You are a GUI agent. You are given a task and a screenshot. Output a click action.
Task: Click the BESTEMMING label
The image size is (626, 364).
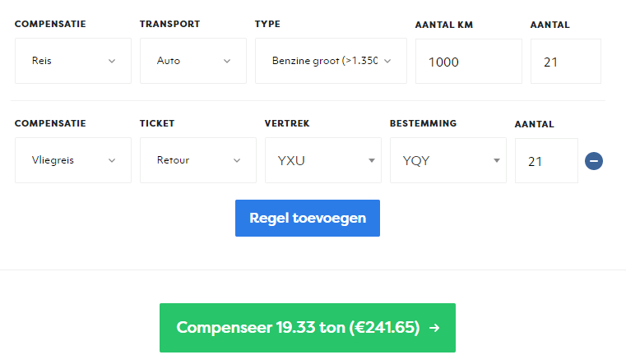tap(423, 123)
